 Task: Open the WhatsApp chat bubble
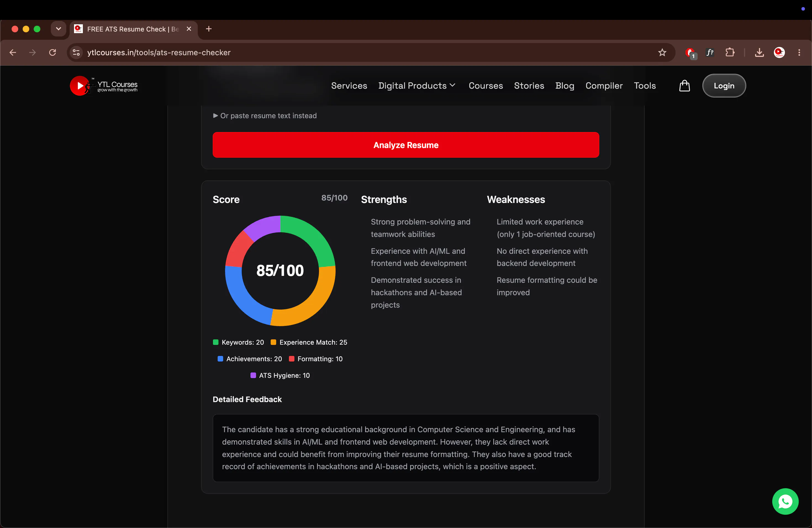pyautogui.click(x=785, y=501)
